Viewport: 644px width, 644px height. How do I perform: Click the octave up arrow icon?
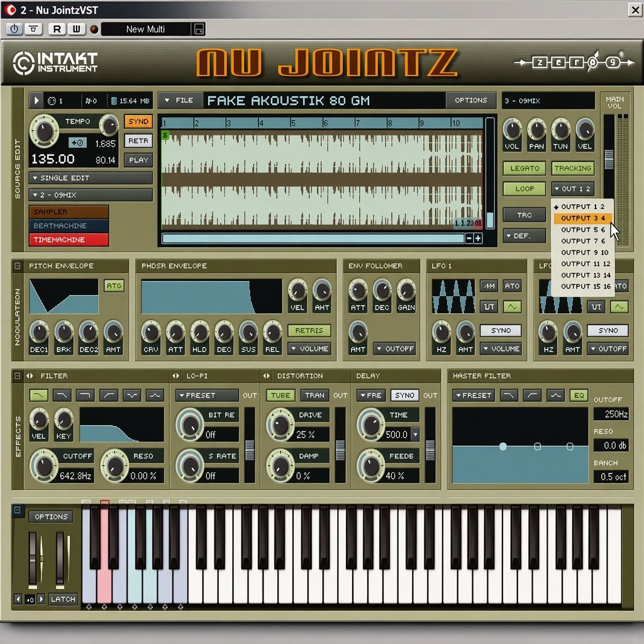point(41,599)
